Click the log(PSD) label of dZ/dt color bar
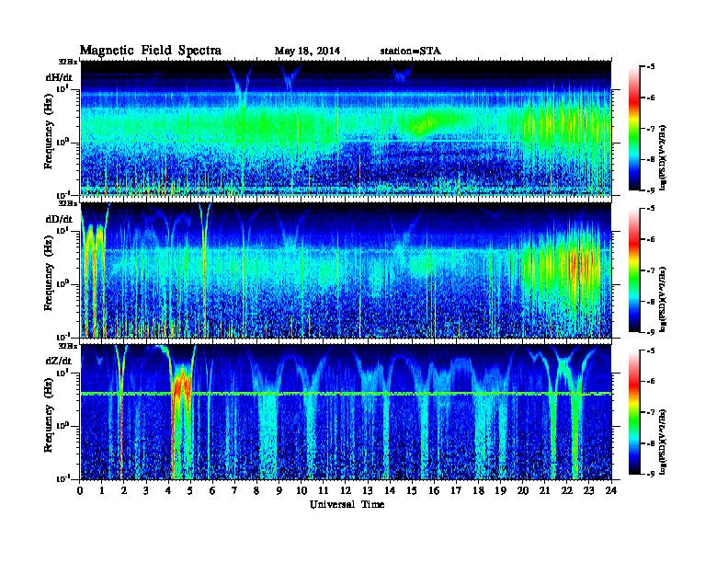 pyautogui.click(x=663, y=441)
